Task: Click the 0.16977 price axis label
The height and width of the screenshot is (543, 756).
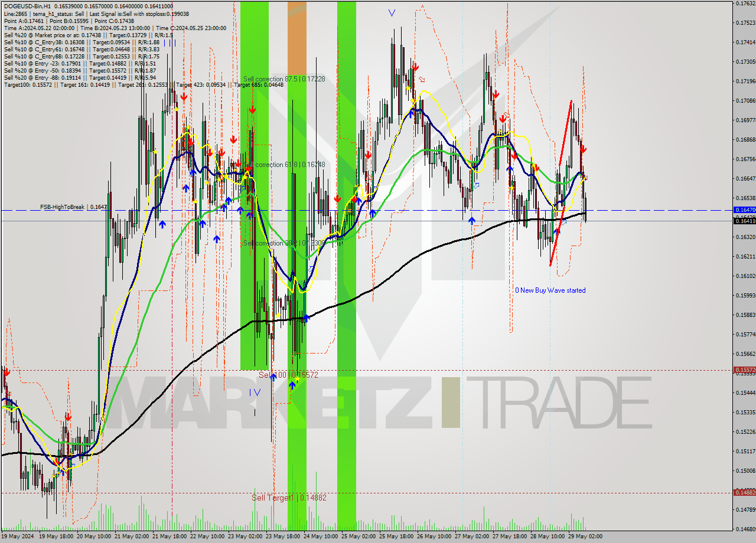Action: (745, 120)
